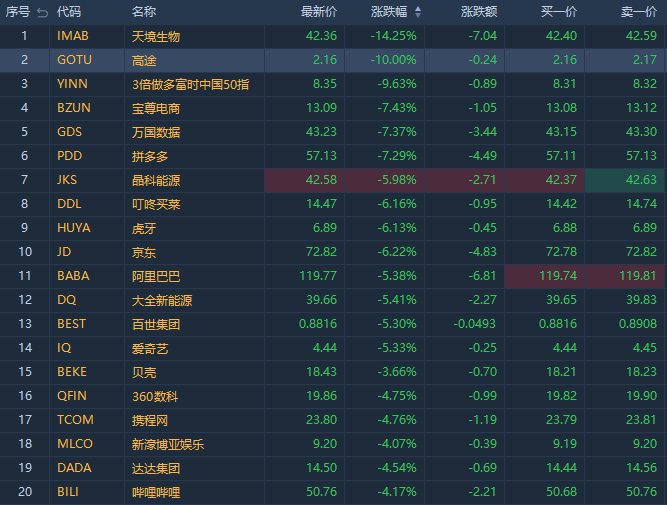The width and height of the screenshot is (667, 505).
Task: Click JD 京东 stock name
Action: pyautogui.click(x=144, y=252)
